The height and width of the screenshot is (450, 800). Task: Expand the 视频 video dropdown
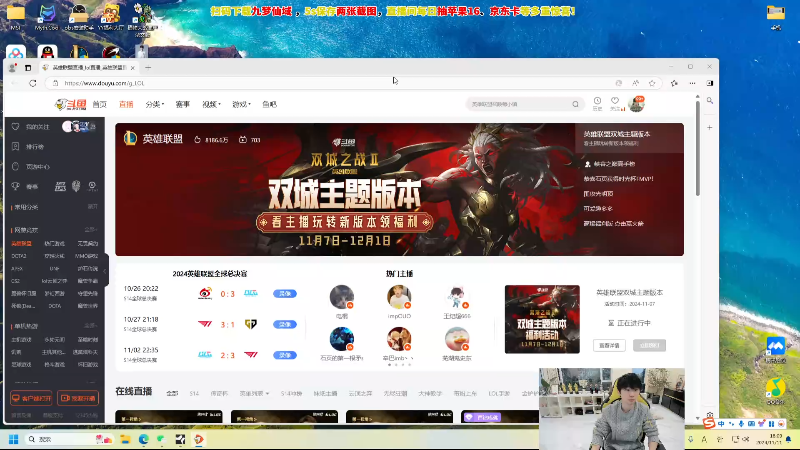point(211,104)
